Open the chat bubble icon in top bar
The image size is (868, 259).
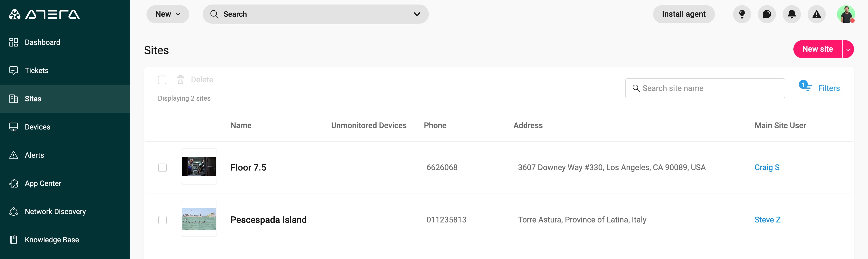tap(767, 14)
